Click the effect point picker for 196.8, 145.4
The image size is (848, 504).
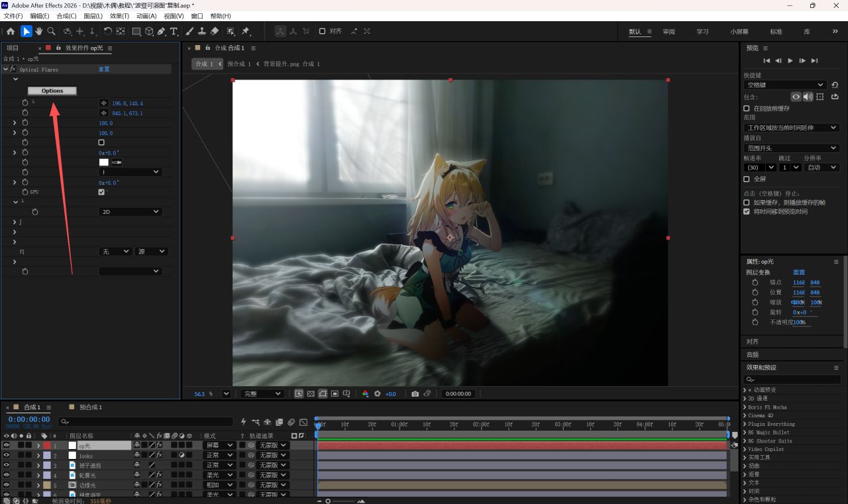[103, 103]
